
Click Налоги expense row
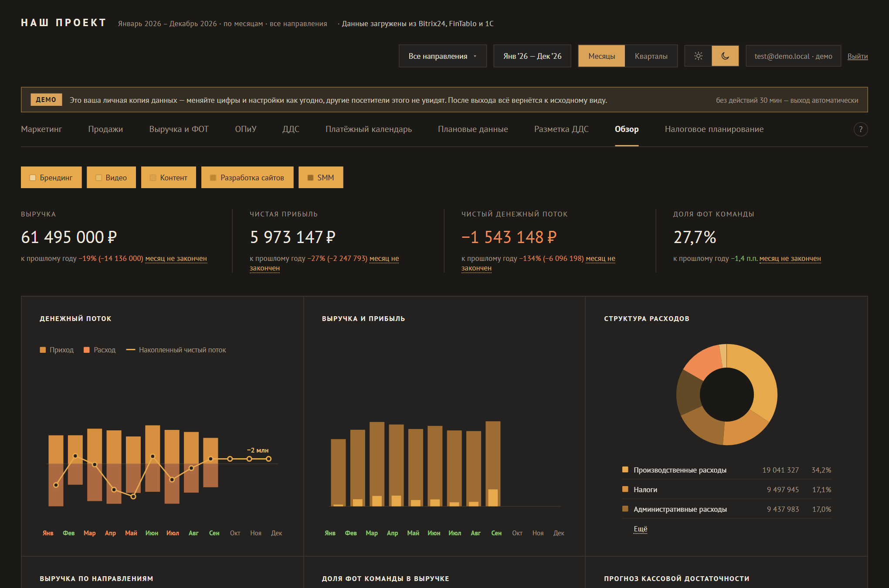pos(726,490)
